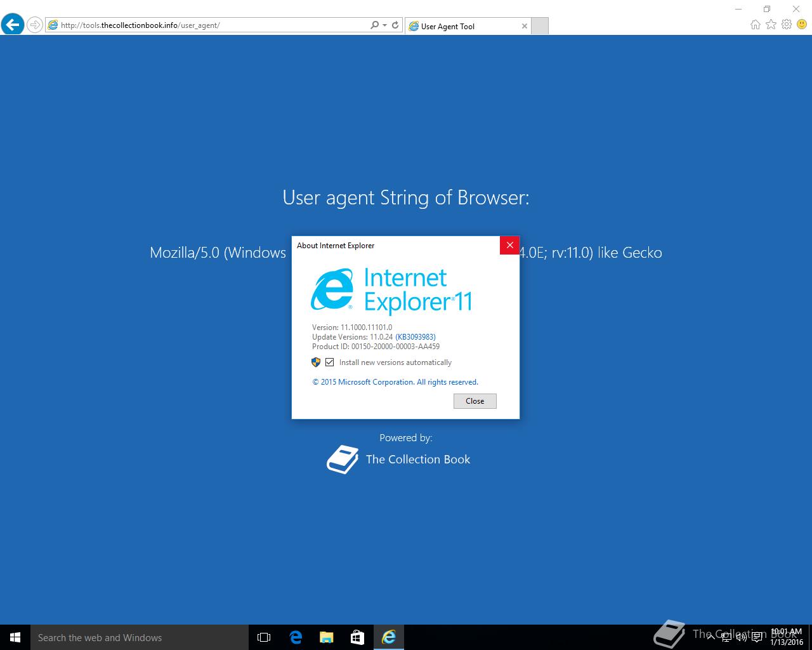Click the Internet Explorer 11 logo
The width and height of the screenshot is (812, 650).
(391, 291)
